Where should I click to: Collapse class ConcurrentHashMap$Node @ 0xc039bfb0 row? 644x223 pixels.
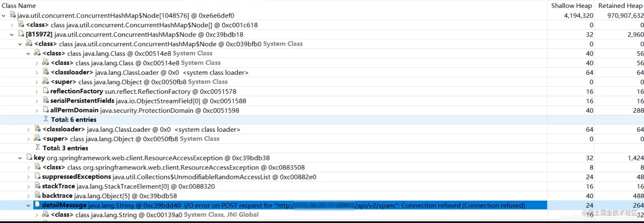(20, 44)
